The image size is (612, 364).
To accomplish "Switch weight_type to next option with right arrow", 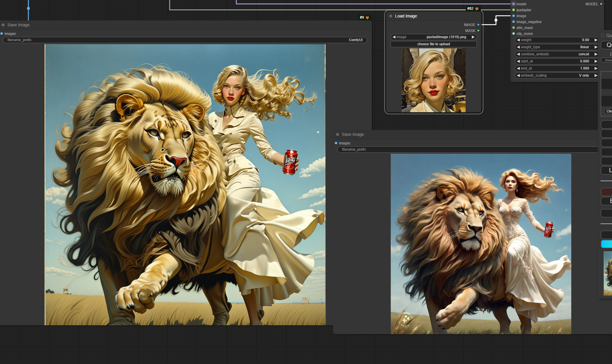I will pyautogui.click(x=596, y=47).
